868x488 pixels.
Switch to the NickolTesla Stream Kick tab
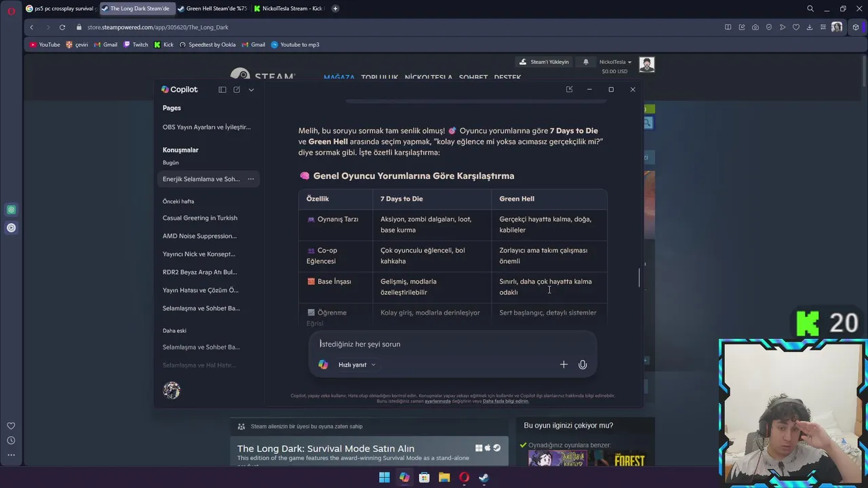(x=289, y=9)
